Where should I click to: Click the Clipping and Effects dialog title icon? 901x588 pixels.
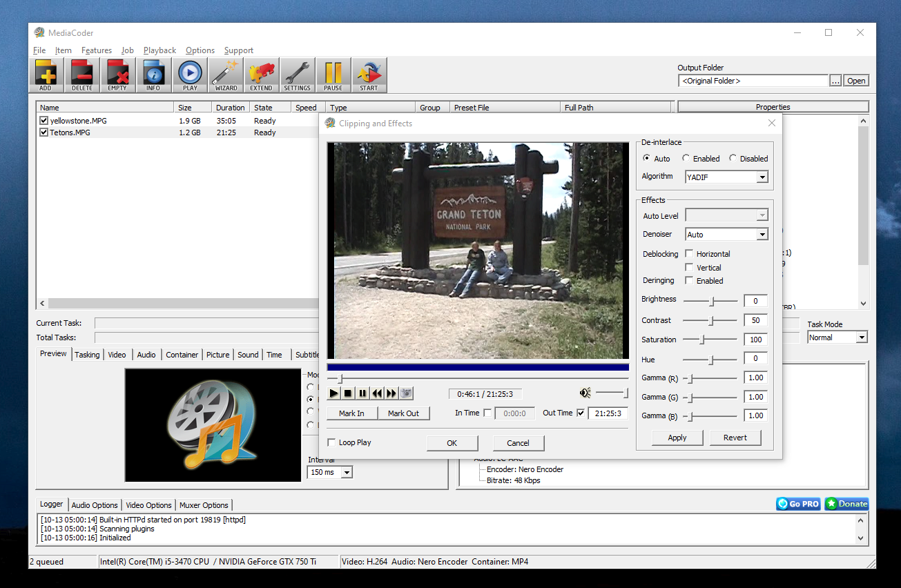(x=330, y=124)
